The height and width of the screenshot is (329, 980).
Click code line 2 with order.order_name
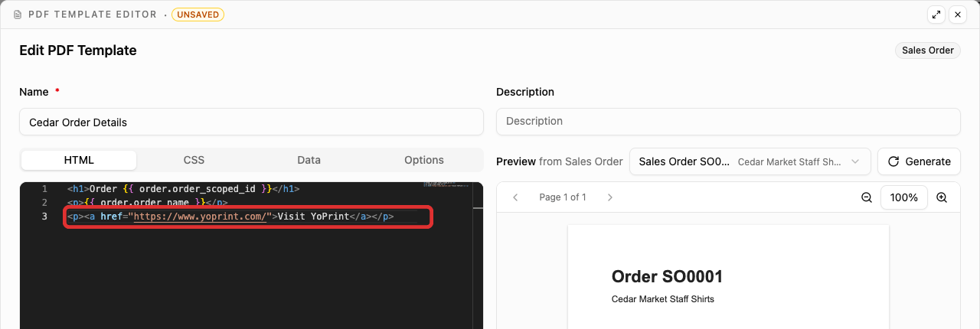coord(147,203)
